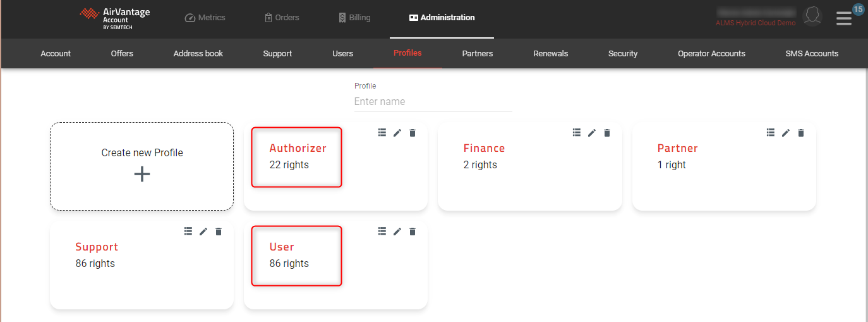The height and width of the screenshot is (322, 868).
Task: Click Create new Profile card
Action: (x=142, y=166)
